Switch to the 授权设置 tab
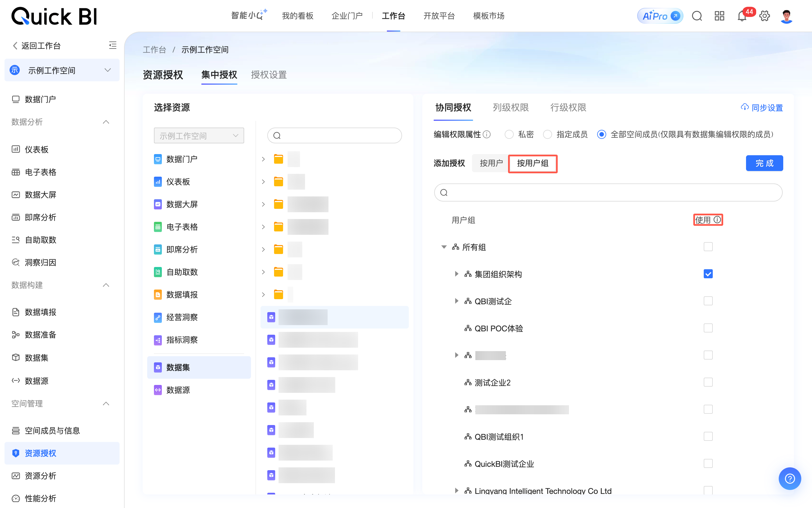The image size is (812, 508). [x=269, y=75]
